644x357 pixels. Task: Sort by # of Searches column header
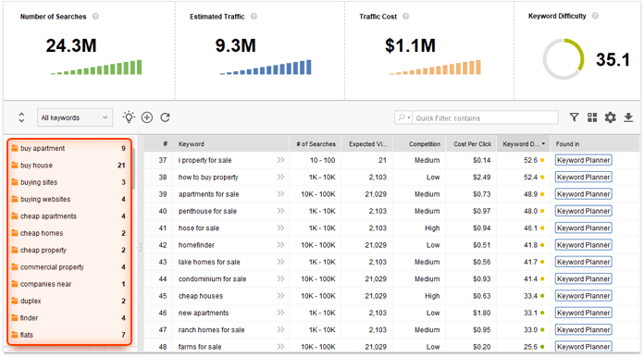316,144
